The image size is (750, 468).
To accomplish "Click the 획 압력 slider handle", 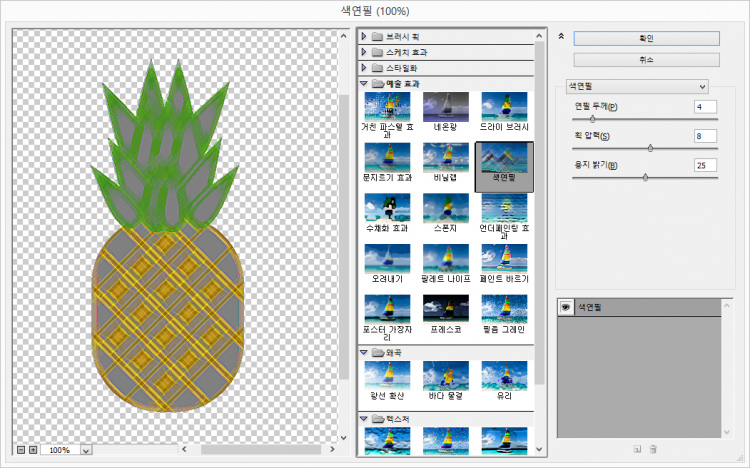I will click(651, 148).
